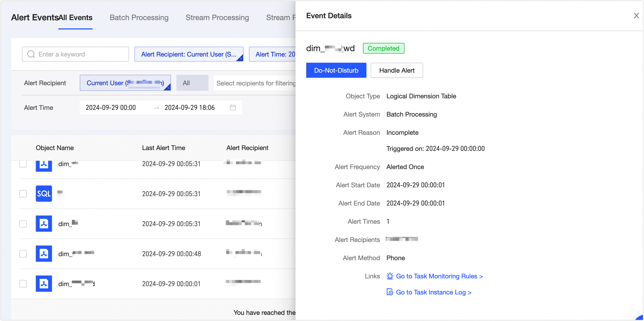644x321 pixels.
Task: Click the log icon next to Task Instance Log
Action: [390, 292]
